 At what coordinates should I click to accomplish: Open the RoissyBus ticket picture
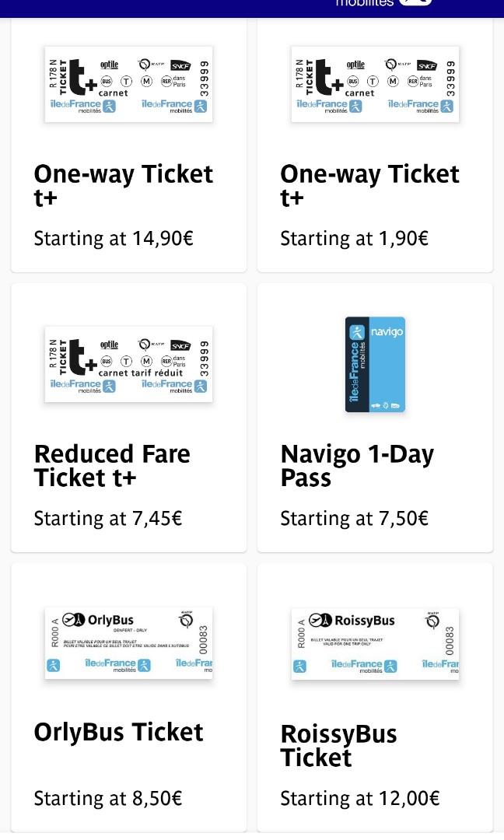coord(375,644)
